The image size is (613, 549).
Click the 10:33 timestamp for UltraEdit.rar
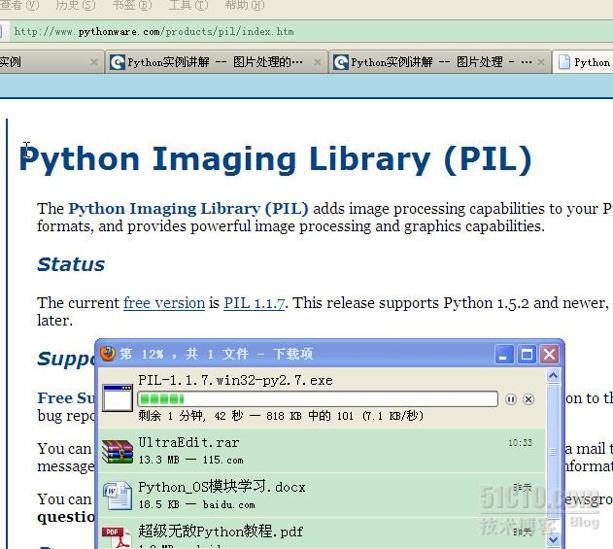coord(520,443)
